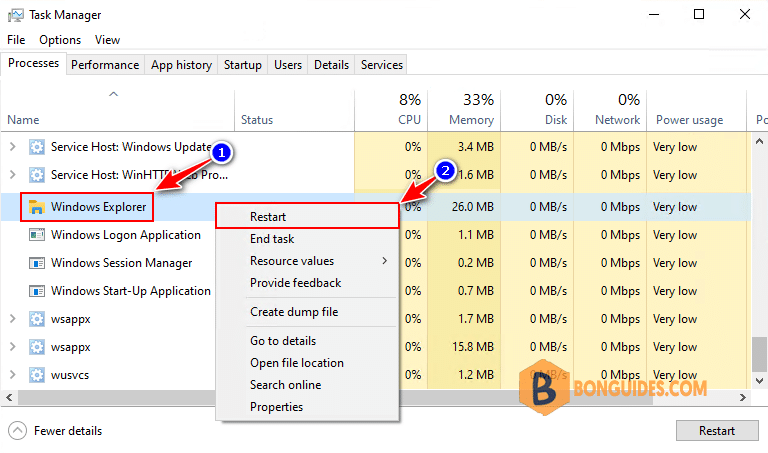Select the Windows Session Manager row name

[x=121, y=263]
